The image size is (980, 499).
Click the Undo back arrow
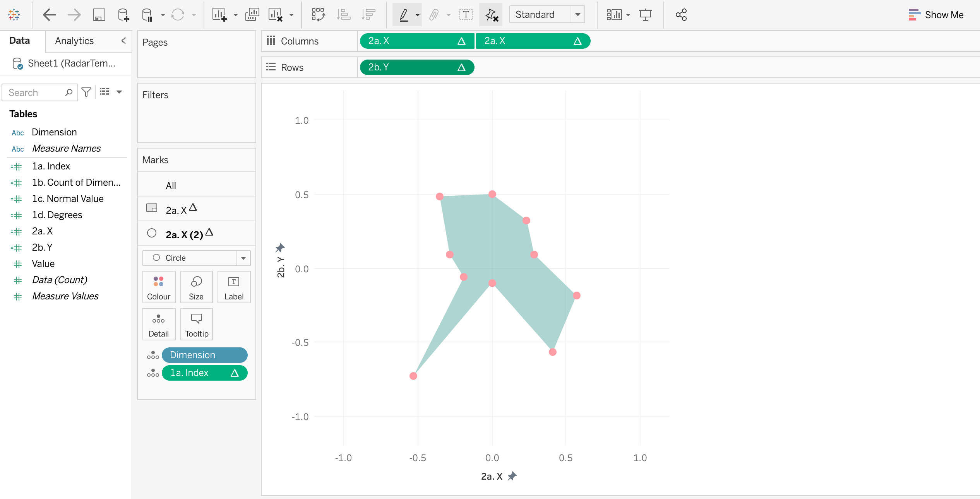click(x=49, y=15)
